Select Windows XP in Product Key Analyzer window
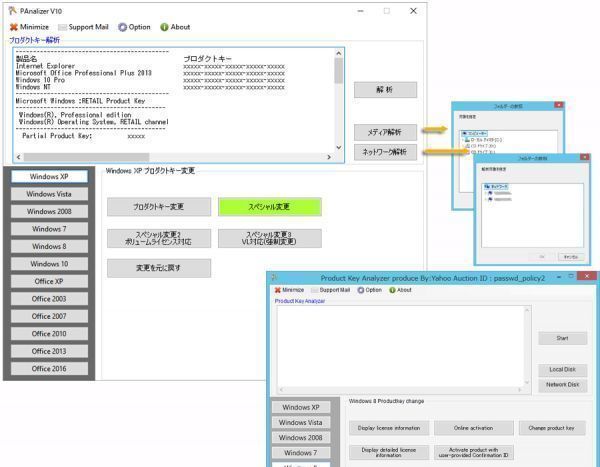600x467 pixels. [301, 407]
